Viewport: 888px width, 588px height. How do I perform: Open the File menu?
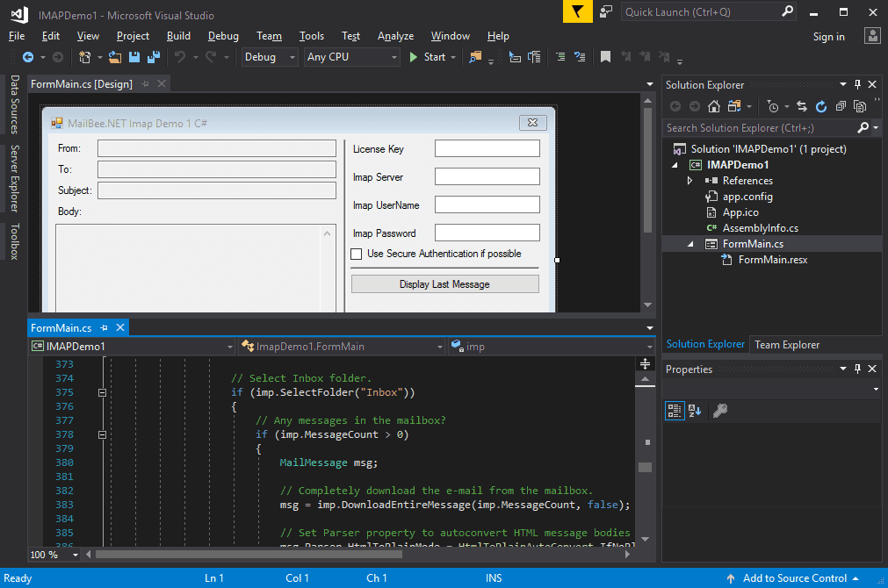point(17,36)
